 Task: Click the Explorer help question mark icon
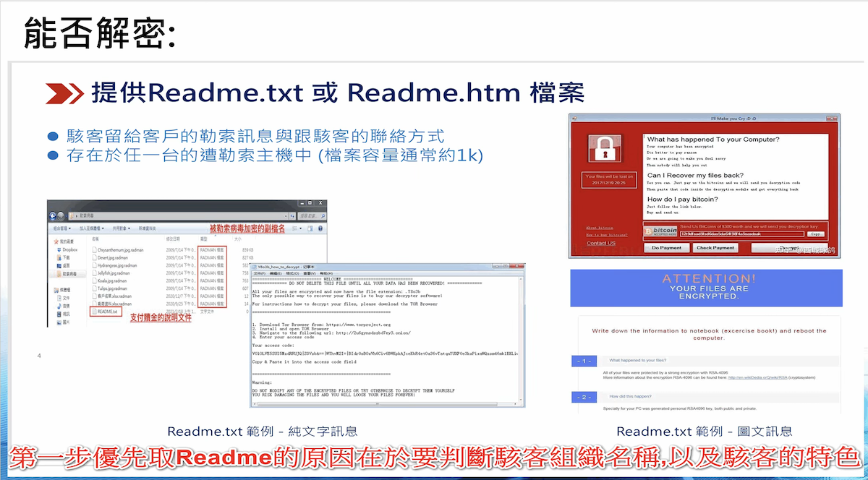tap(321, 228)
